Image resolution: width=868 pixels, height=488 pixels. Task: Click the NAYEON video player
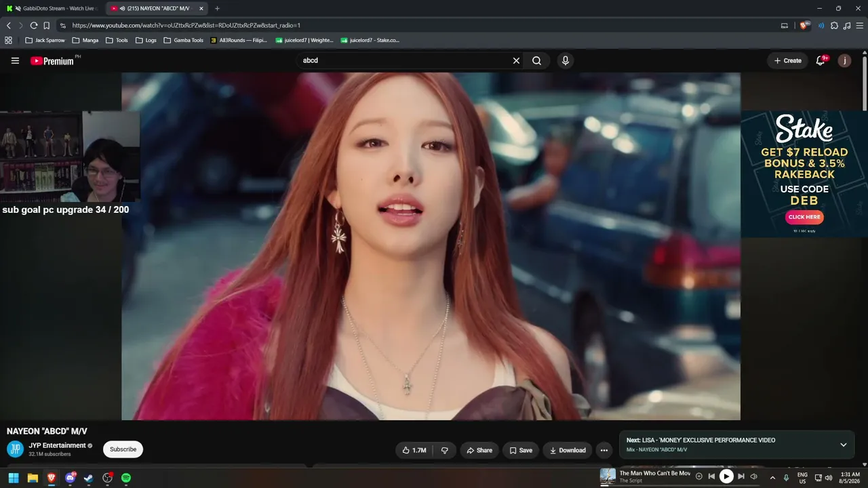tap(431, 246)
